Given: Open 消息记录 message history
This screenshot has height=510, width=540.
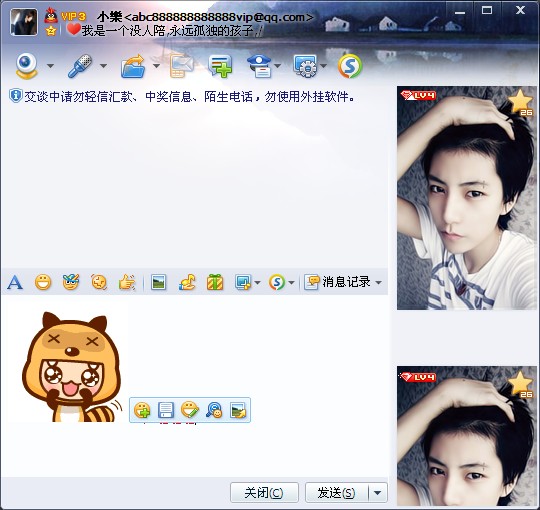Looking at the screenshot, I should [338, 282].
